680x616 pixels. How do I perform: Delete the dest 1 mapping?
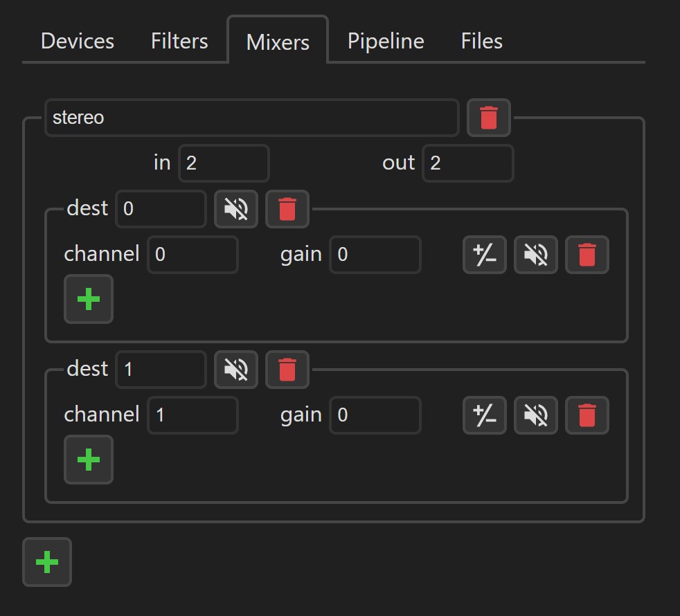(287, 370)
